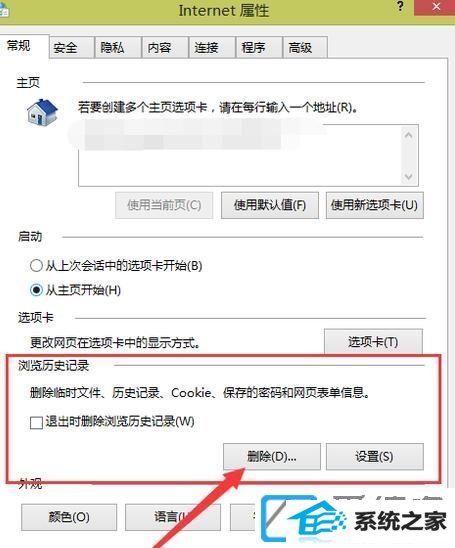The width and height of the screenshot is (455, 548).
Task: Click the scroll up arrow in homepage box
Action: point(409,136)
